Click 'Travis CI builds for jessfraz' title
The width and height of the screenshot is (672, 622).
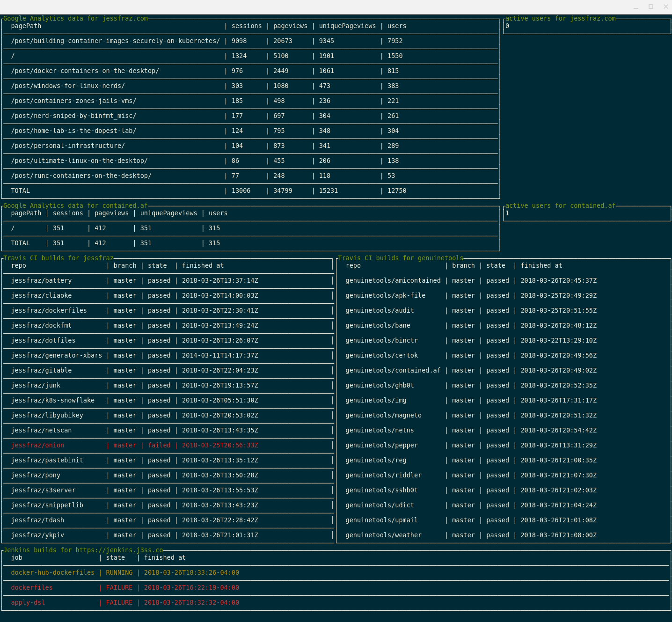58,258
